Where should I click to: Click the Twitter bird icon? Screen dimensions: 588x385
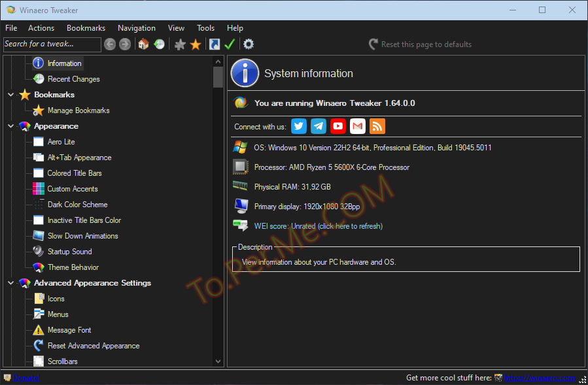[x=299, y=126]
